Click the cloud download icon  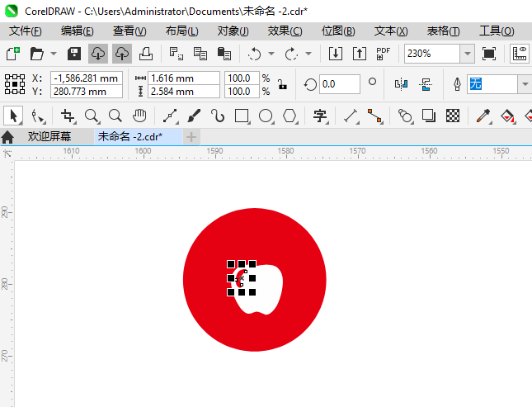[x=98, y=54]
